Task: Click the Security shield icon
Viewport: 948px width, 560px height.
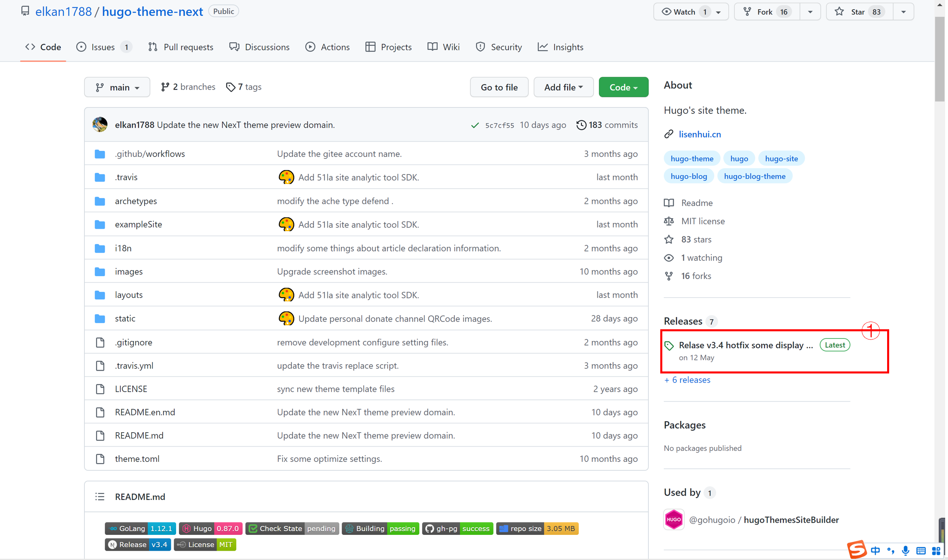Action: point(480,47)
